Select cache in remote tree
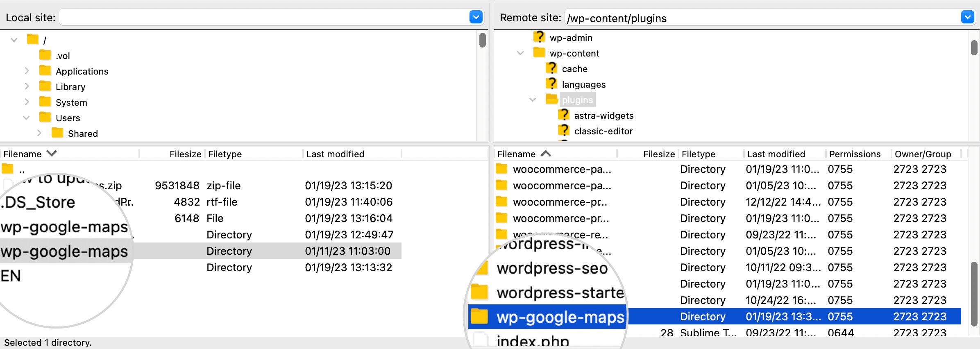980x349 pixels. [575, 69]
